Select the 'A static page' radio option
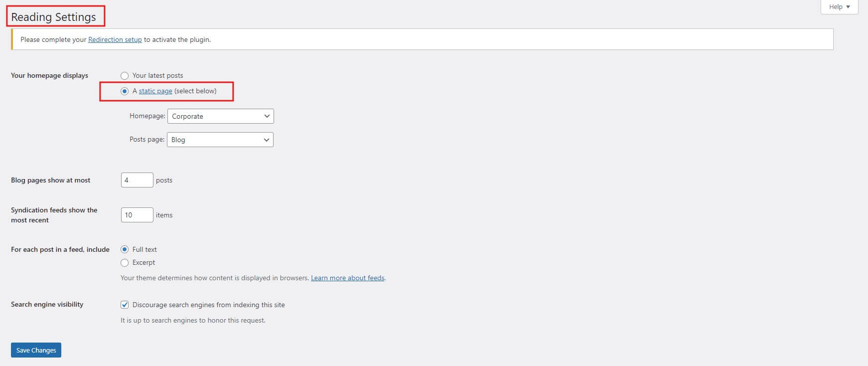The height and width of the screenshot is (366, 868). [125, 91]
